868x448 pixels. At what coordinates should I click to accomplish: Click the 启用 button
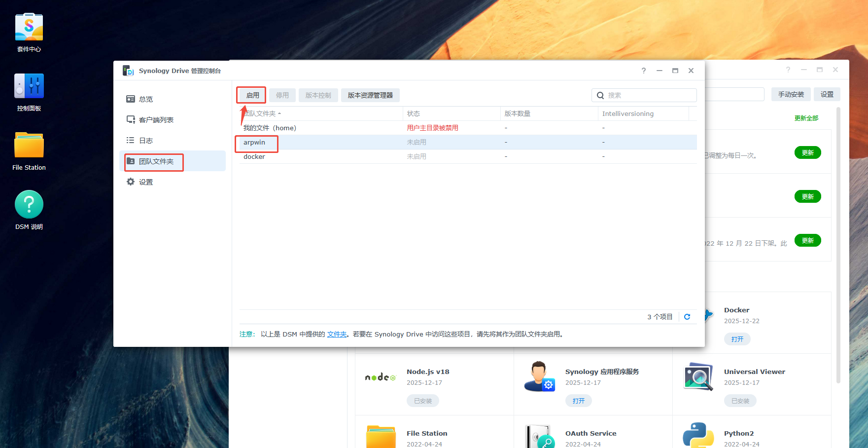click(x=252, y=95)
